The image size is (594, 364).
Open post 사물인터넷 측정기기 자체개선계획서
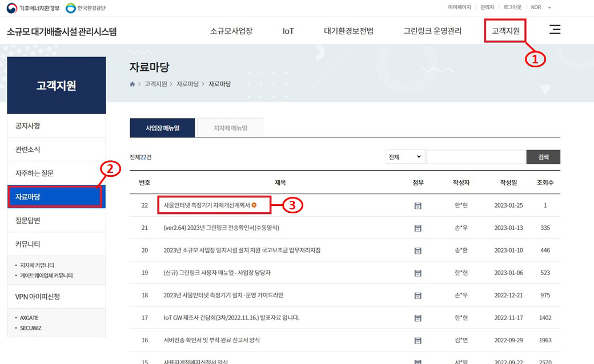tap(207, 205)
